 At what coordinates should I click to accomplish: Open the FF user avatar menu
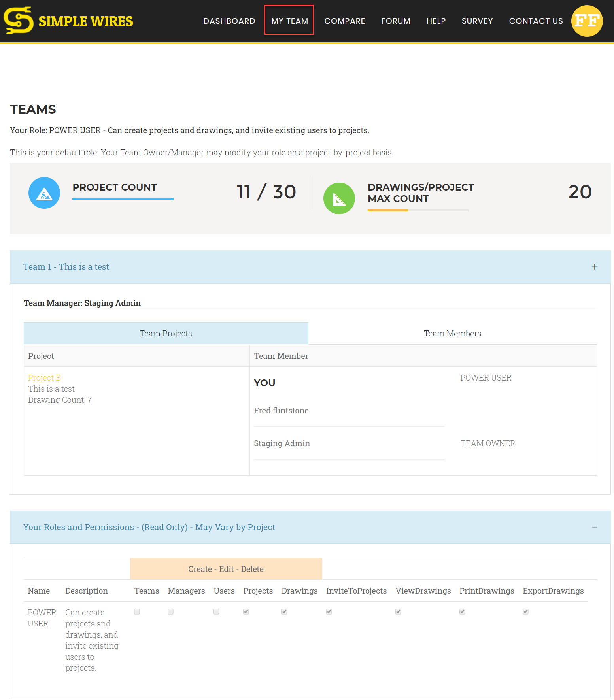tap(587, 21)
